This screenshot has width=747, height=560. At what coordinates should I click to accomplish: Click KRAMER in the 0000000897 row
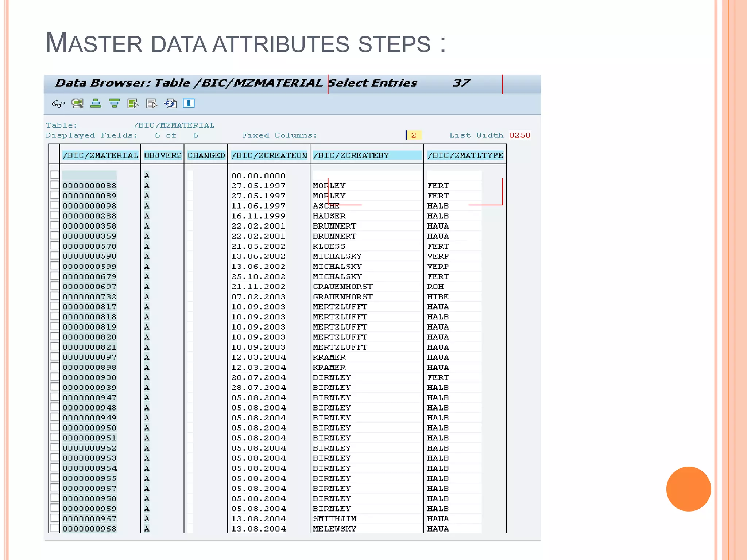[x=329, y=357]
